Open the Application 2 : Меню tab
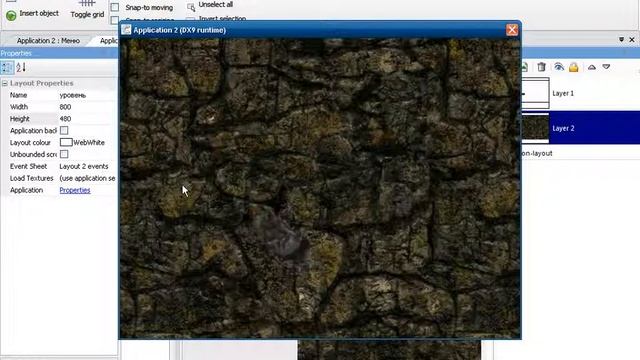640x360 pixels. pos(48,40)
